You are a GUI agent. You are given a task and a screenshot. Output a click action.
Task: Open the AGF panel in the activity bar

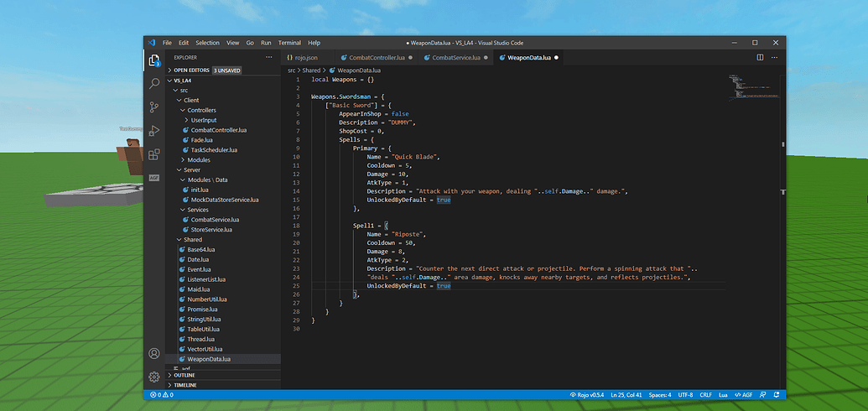(x=154, y=177)
